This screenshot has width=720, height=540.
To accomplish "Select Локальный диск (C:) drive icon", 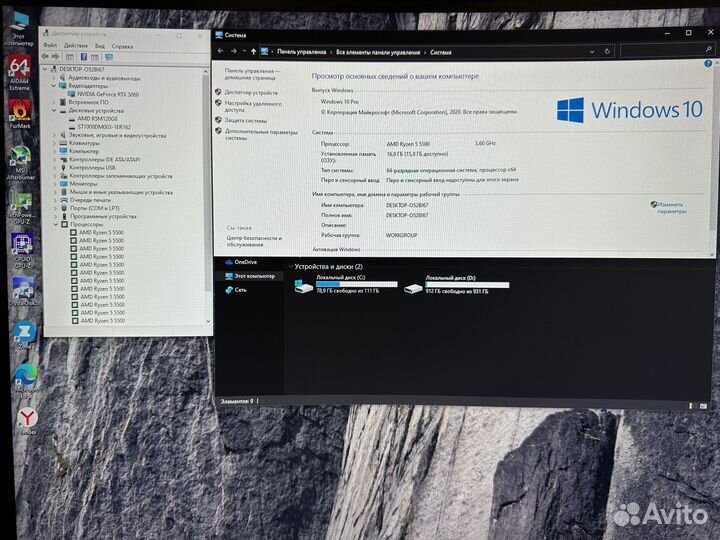I will [303, 286].
